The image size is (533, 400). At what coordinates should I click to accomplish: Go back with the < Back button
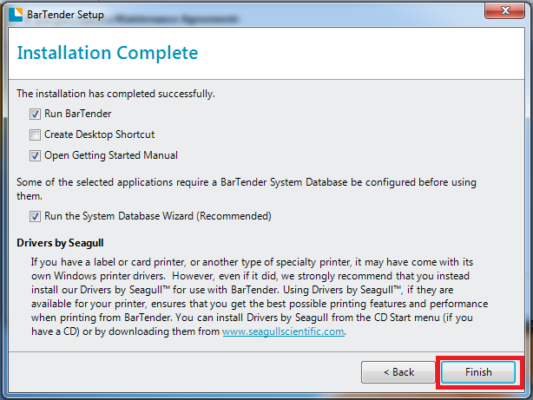398,372
